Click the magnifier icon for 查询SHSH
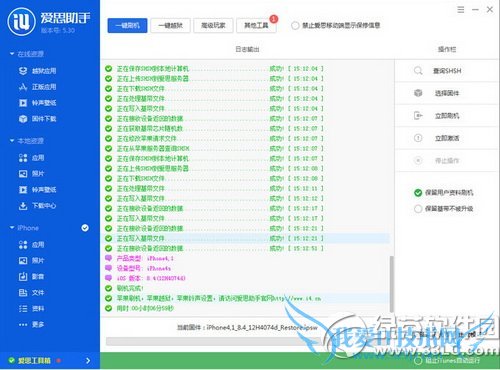The image size is (500, 370). point(418,71)
